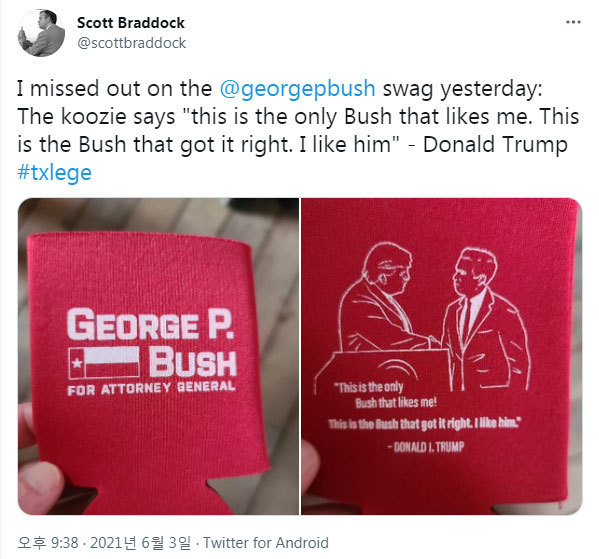The width and height of the screenshot is (599, 559).
Task: Open the three-dot more options menu
Action: click(x=573, y=22)
